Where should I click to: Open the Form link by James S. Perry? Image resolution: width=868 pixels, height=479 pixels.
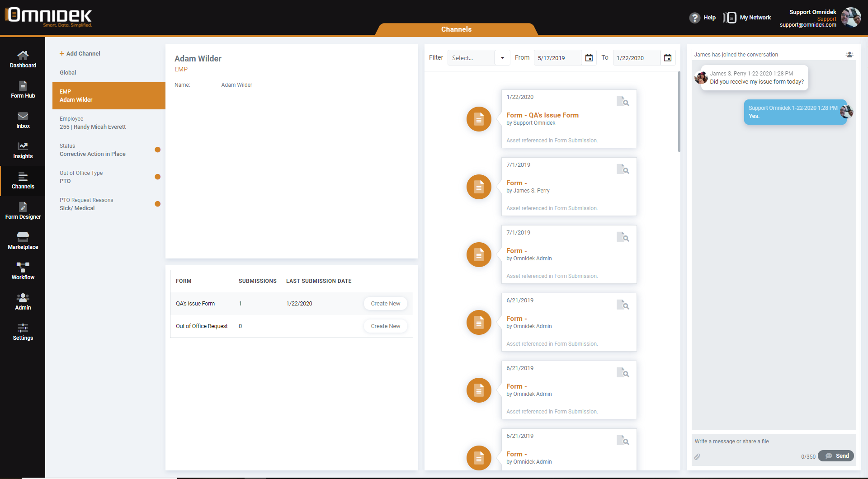pyautogui.click(x=516, y=183)
